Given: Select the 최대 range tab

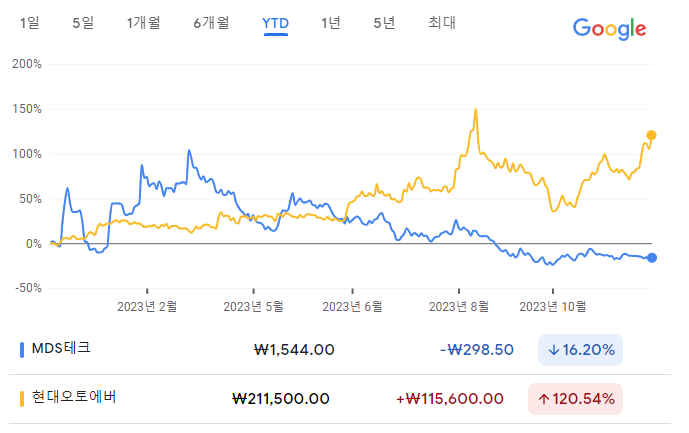Looking at the screenshot, I should coord(442,23).
